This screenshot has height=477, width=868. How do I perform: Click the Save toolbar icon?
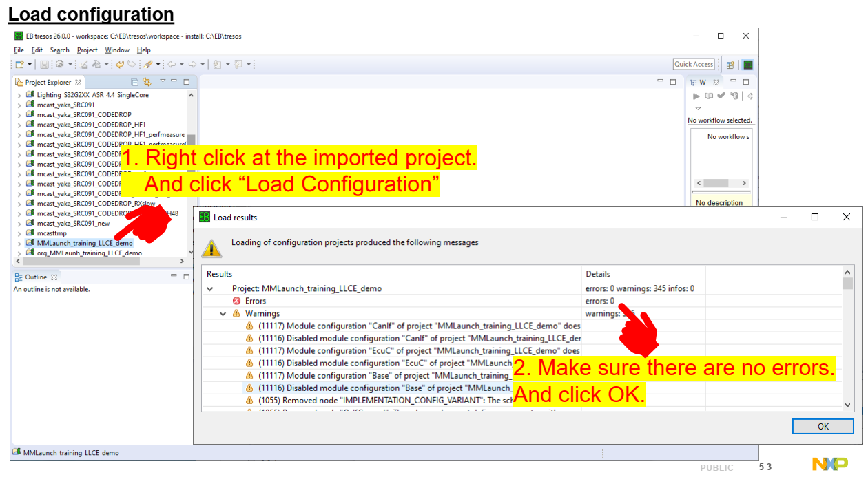(x=44, y=64)
